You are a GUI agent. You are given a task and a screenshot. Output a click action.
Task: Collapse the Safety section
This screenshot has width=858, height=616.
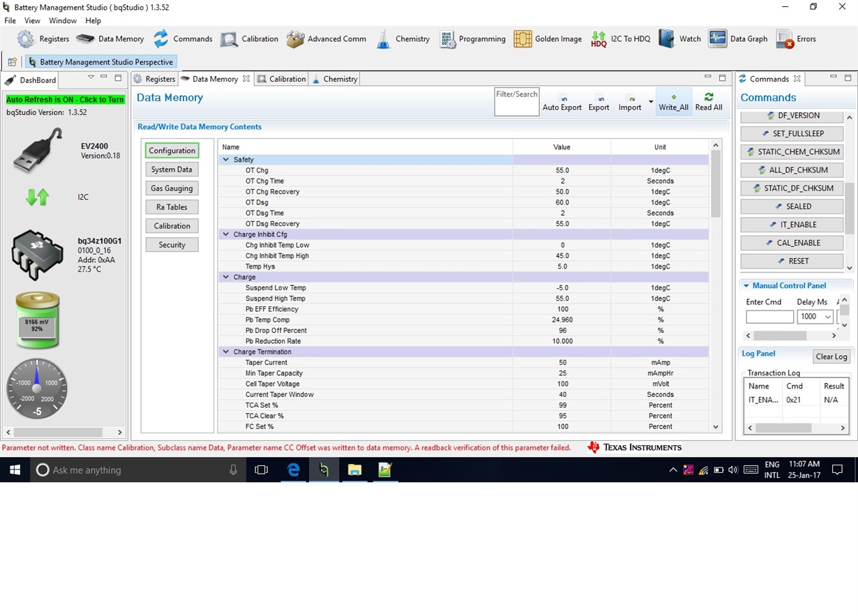[226, 160]
